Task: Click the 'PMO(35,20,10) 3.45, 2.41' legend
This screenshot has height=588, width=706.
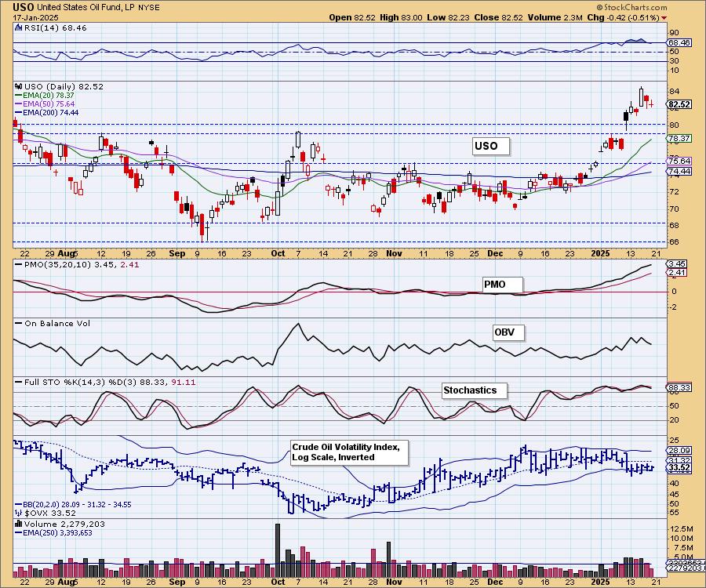Action: point(82,265)
